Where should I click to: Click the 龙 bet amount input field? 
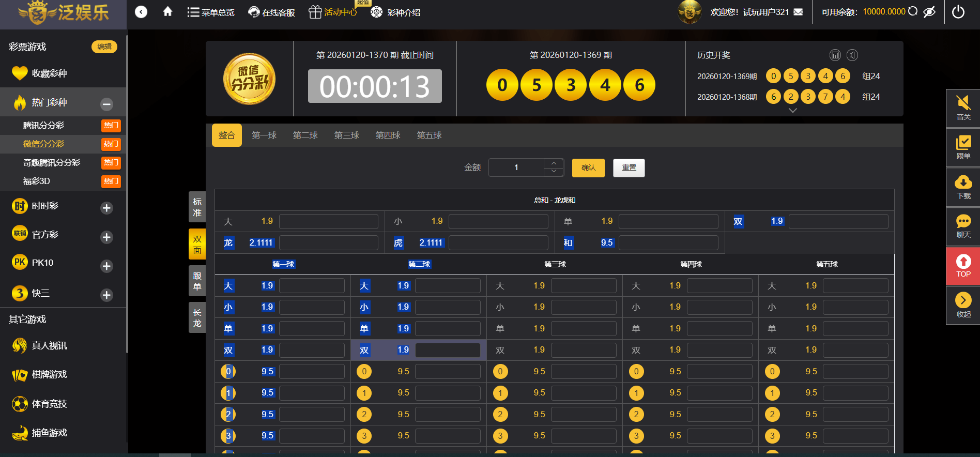[x=328, y=243]
